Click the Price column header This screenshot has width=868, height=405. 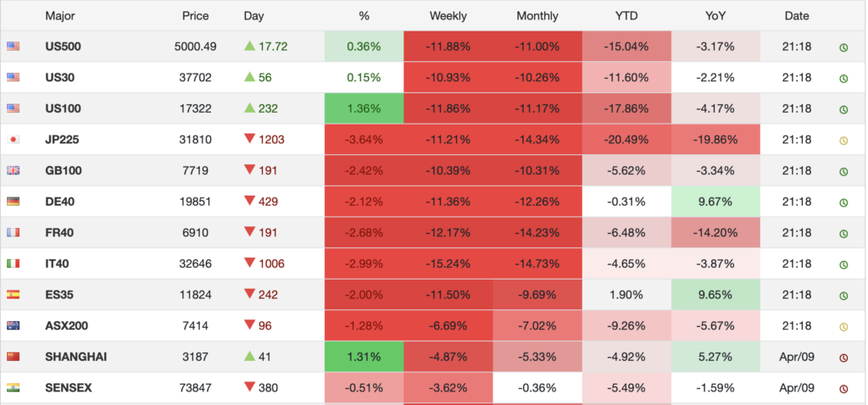tap(195, 16)
